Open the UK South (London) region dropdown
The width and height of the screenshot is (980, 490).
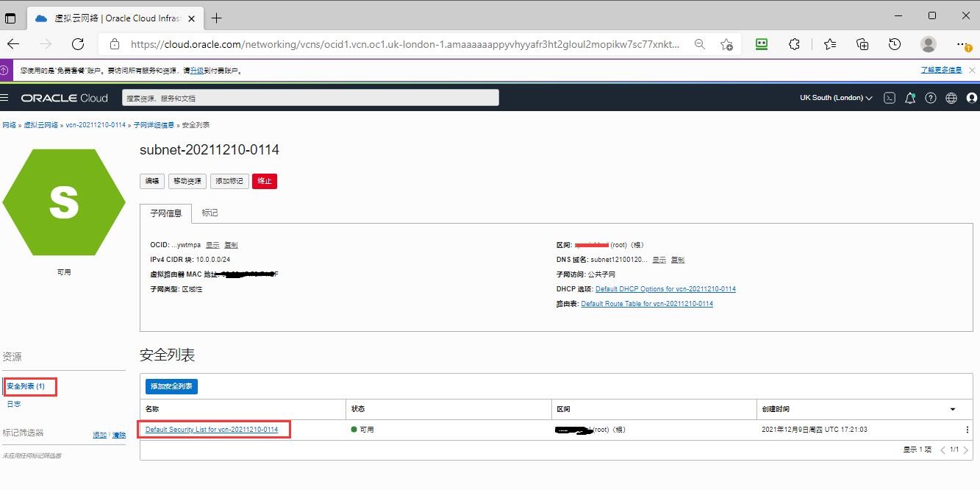pos(836,98)
